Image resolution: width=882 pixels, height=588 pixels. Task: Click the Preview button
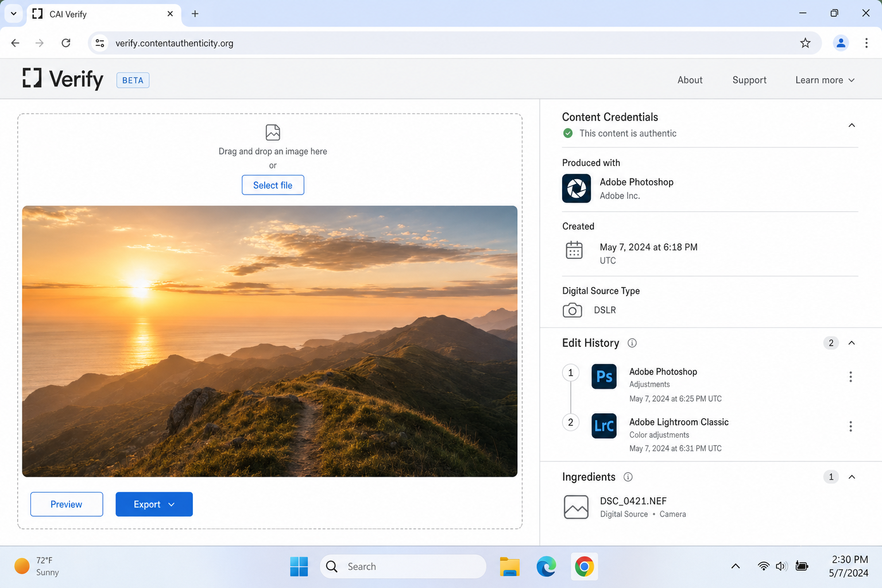click(x=66, y=504)
